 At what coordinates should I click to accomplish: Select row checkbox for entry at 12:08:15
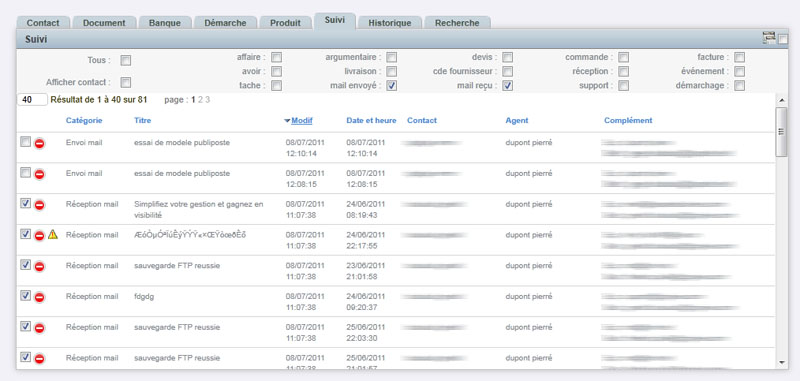click(25, 172)
